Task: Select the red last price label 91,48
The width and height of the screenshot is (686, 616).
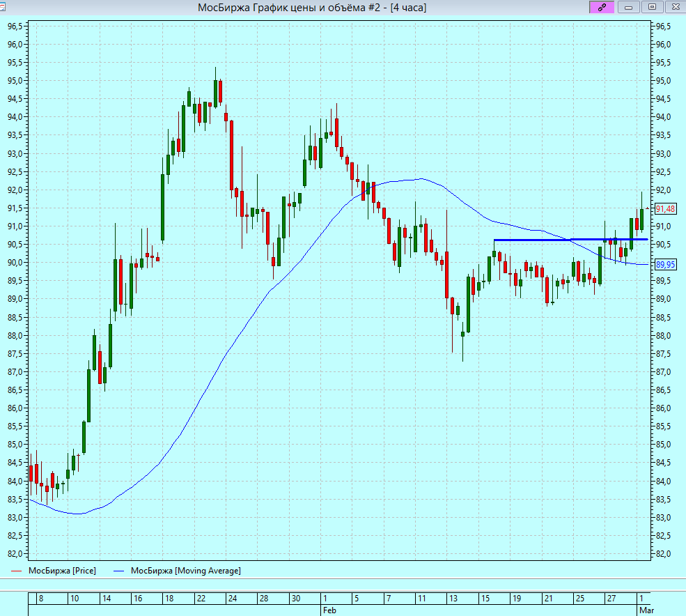Action: click(665, 209)
